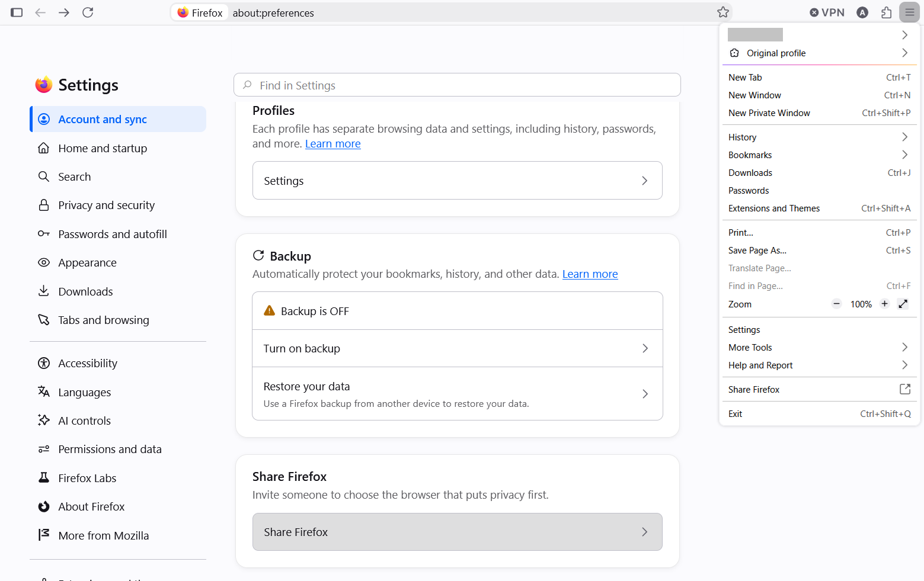The image size is (924, 581).
Task: Go forward with the forward arrow
Action: (x=64, y=12)
